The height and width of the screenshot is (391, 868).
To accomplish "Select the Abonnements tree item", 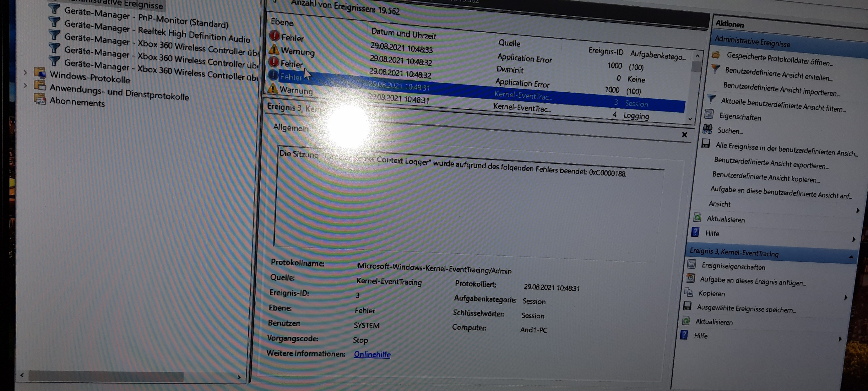I will point(77,102).
